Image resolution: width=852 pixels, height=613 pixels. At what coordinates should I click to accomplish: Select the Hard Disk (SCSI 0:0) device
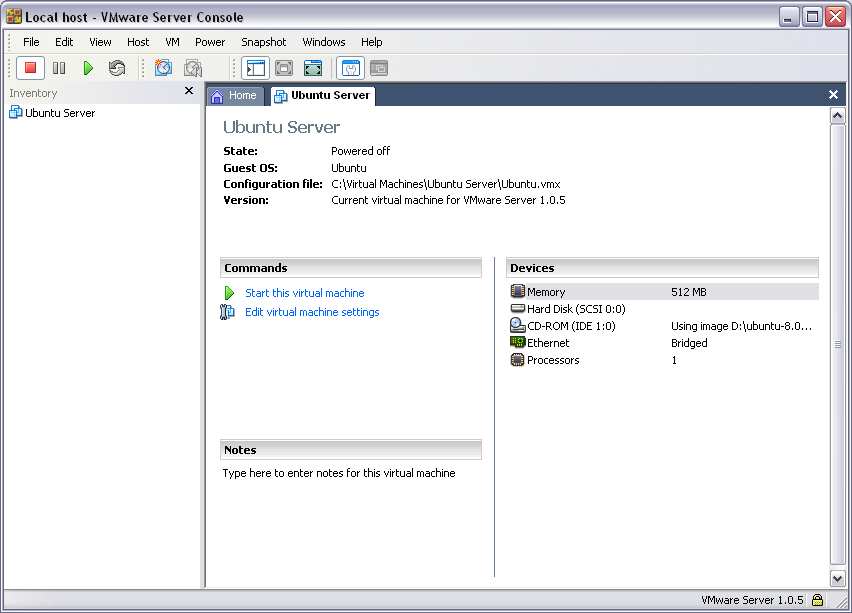pos(663,309)
